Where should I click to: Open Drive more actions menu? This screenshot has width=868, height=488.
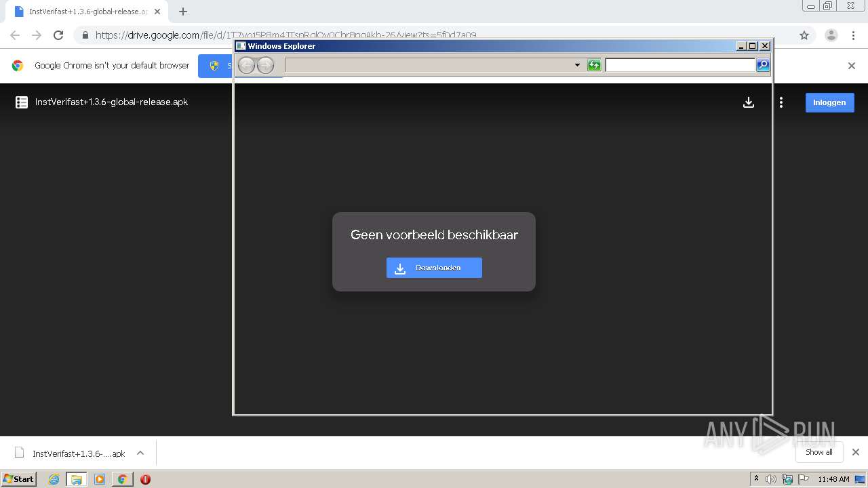tap(781, 102)
